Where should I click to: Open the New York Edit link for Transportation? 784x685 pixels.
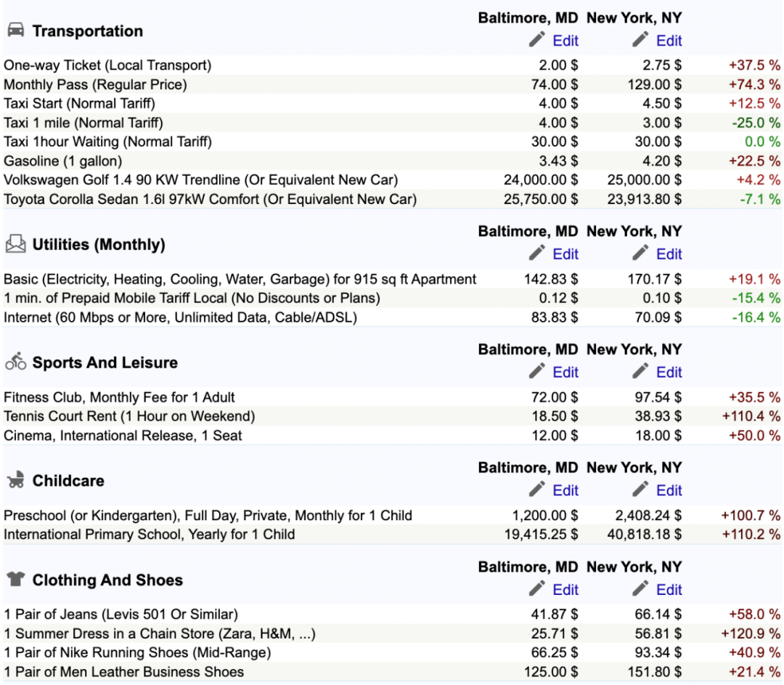(669, 41)
